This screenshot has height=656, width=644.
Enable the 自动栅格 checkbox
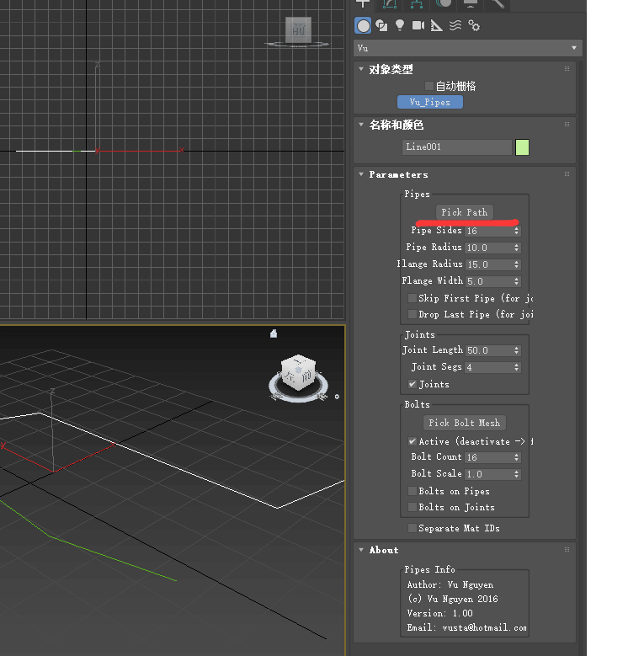429,86
